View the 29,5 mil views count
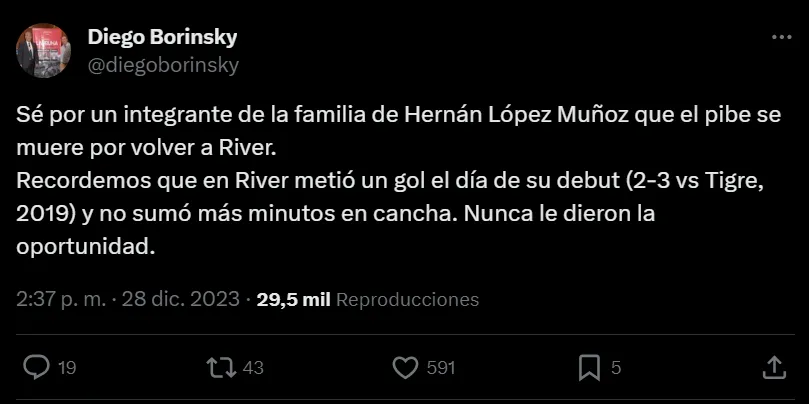 coord(294,299)
